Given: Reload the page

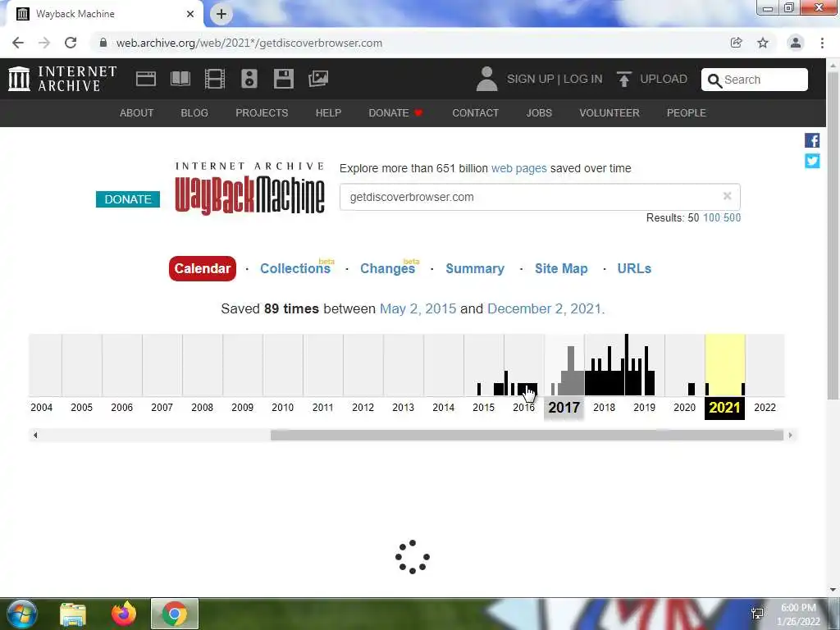Looking at the screenshot, I should pyautogui.click(x=71, y=43).
